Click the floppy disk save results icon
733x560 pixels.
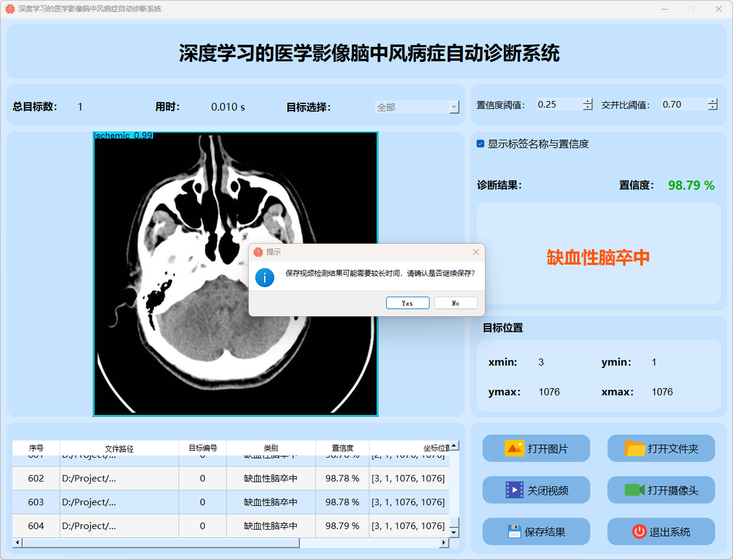[514, 531]
